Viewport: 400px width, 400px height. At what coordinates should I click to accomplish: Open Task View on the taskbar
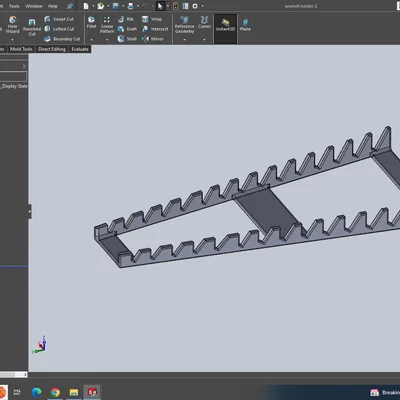[17, 392]
